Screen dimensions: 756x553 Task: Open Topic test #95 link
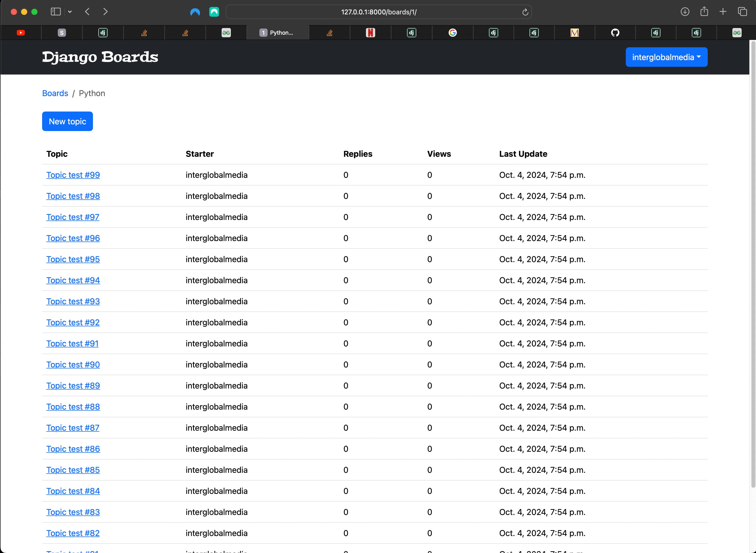[73, 260]
